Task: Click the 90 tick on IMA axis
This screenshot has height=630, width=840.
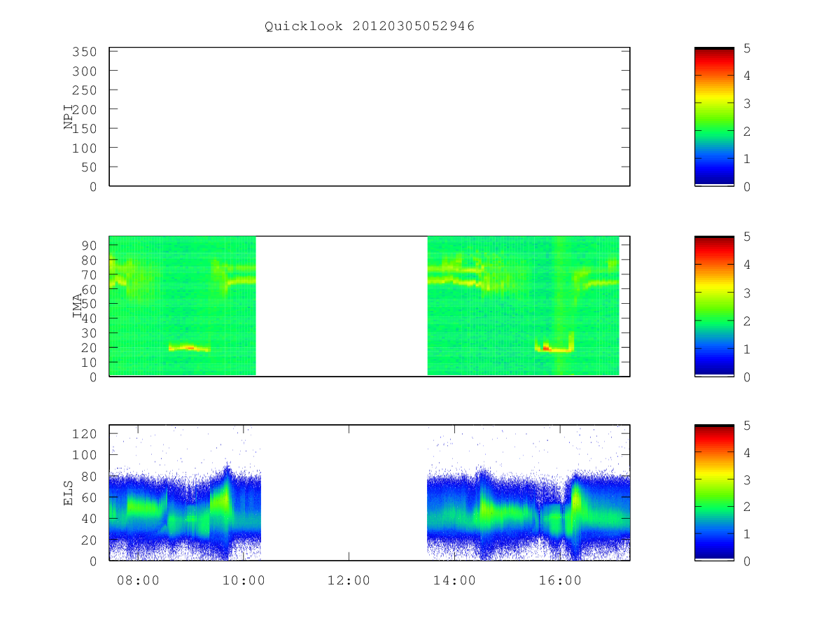Action: pos(88,245)
